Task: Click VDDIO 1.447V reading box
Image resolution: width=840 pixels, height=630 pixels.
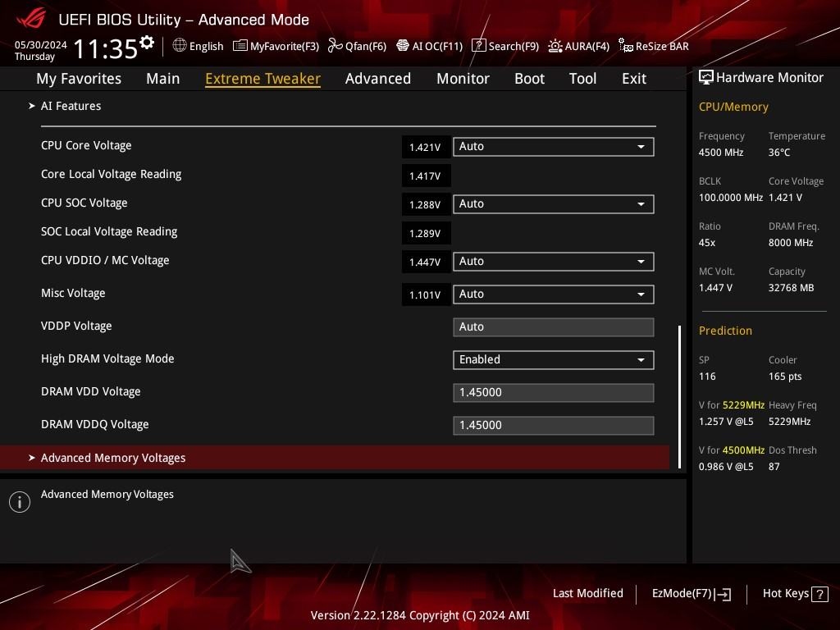Action: (x=426, y=262)
